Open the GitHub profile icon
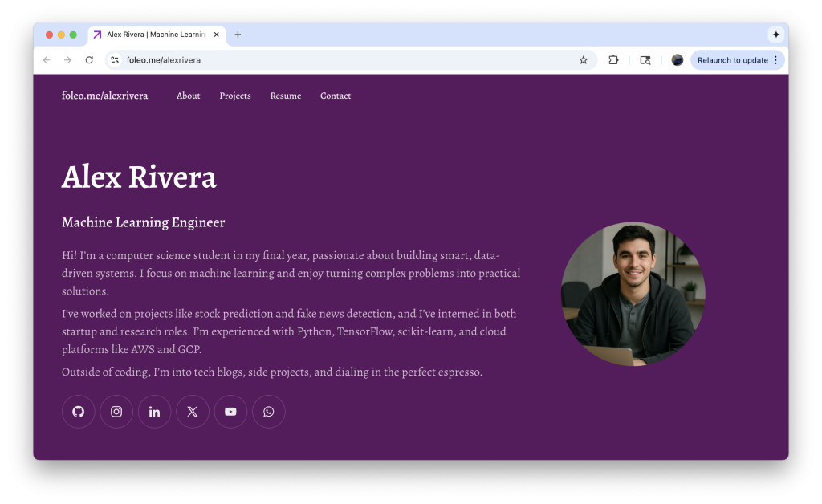 click(x=78, y=412)
